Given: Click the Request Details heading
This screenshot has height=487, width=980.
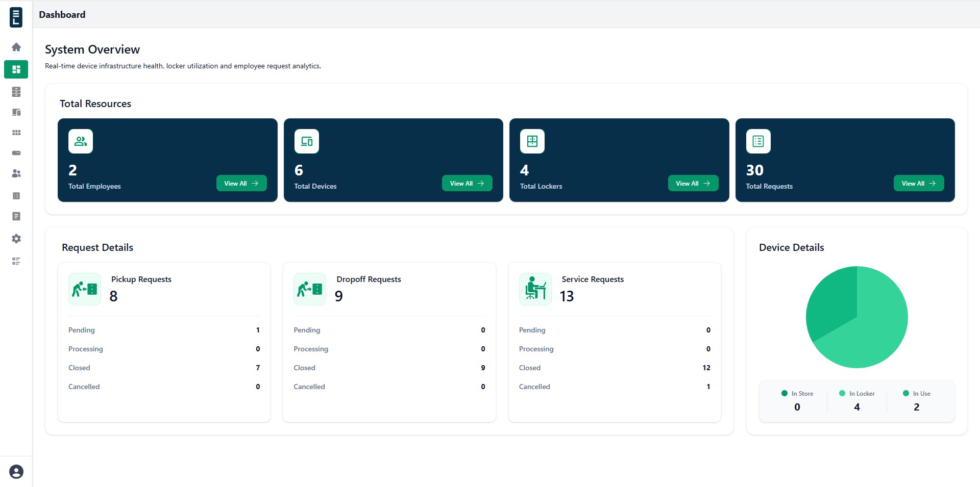Looking at the screenshot, I should pyautogui.click(x=97, y=247).
